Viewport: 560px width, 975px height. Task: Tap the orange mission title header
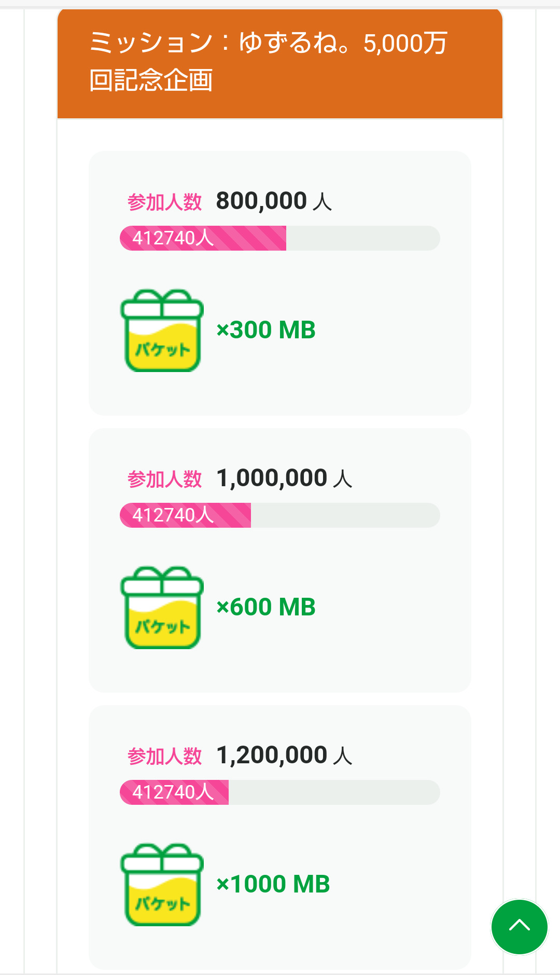tap(280, 62)
